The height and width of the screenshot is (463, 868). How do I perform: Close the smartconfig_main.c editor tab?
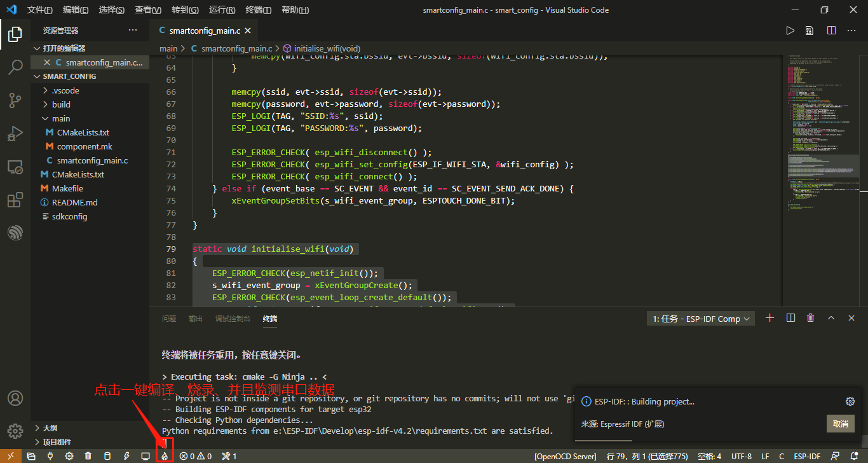[247, 31]
